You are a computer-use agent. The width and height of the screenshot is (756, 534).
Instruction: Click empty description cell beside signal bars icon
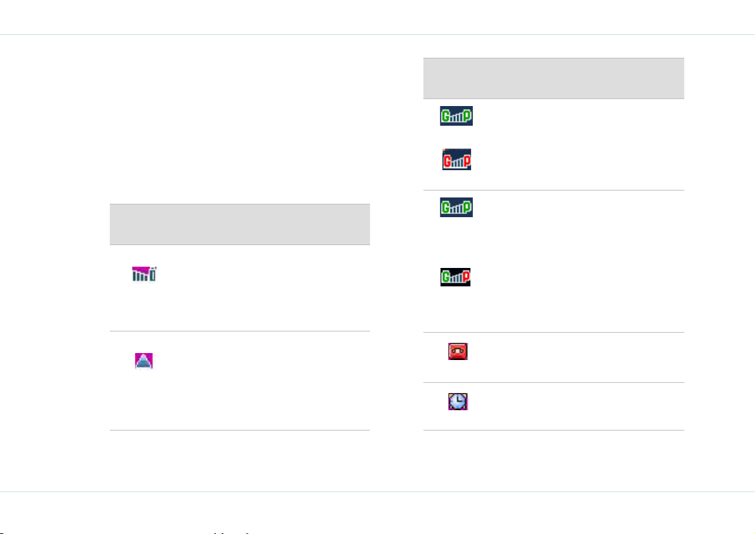[x=270, y=288]
